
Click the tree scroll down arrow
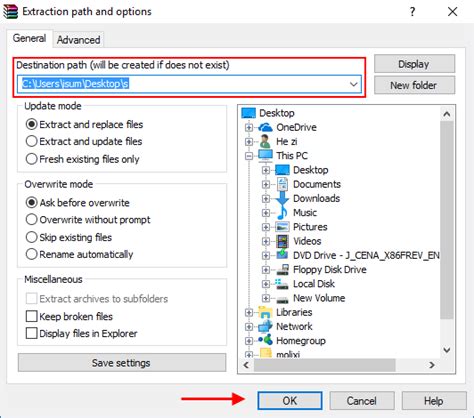pos(447,350)
